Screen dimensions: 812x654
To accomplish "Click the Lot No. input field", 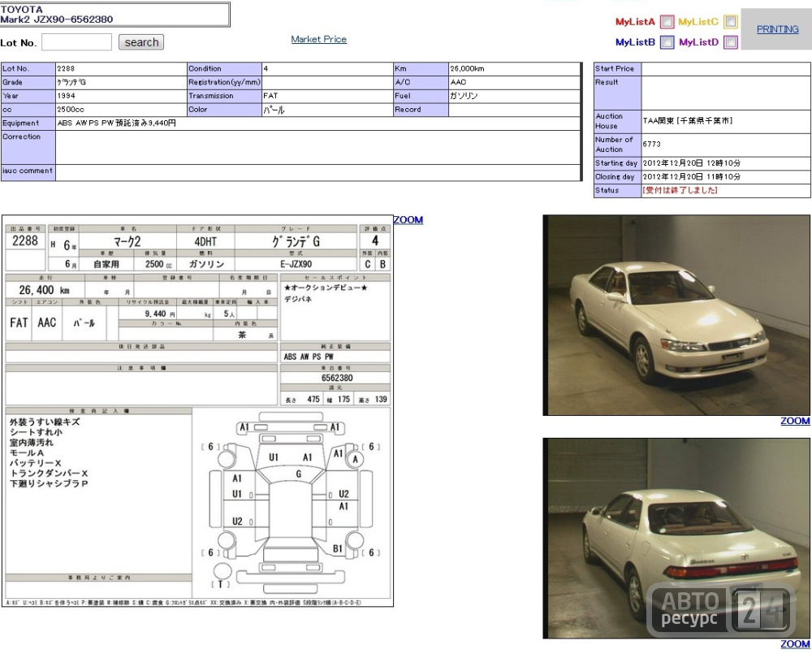I will click(x=76, y=42).
